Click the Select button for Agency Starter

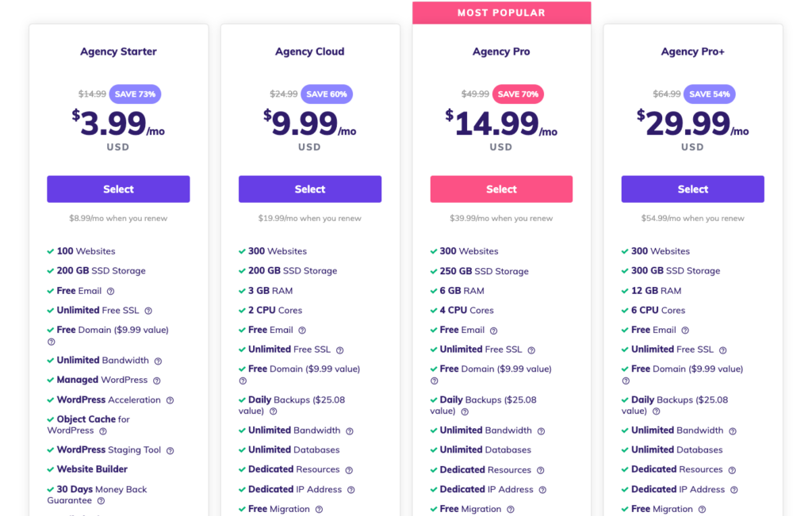pos(118,189)
